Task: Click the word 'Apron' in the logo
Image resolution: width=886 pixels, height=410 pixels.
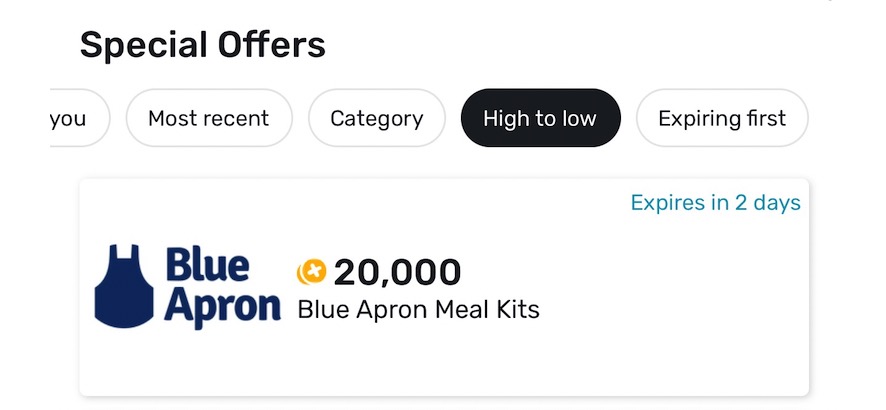Action: click(x=222, y=307)
